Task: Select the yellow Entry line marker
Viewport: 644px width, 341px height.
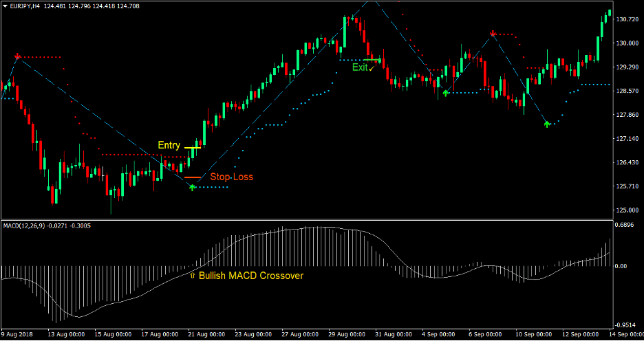Action: [x=192, y=147]
